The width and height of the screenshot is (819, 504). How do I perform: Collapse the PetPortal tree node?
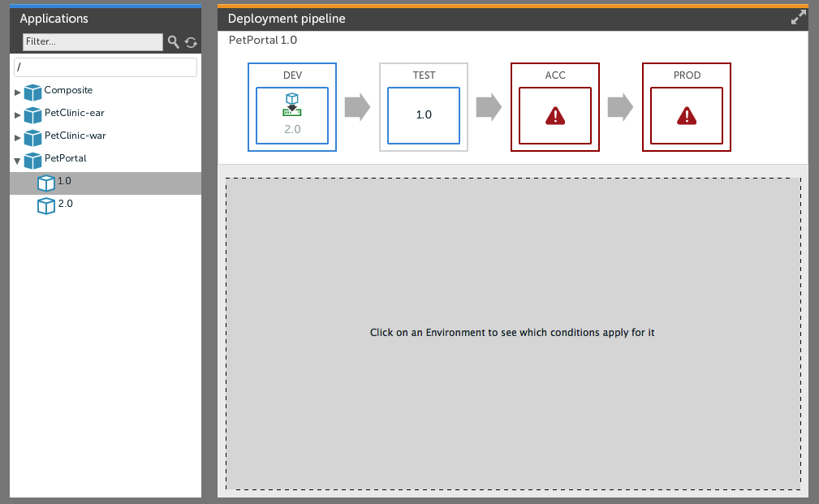click(18, 161)
